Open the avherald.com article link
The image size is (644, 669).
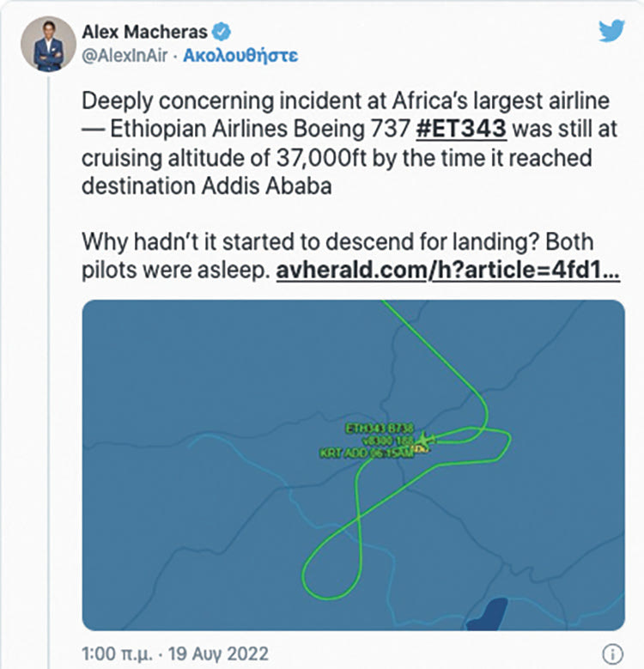[447, 271]
